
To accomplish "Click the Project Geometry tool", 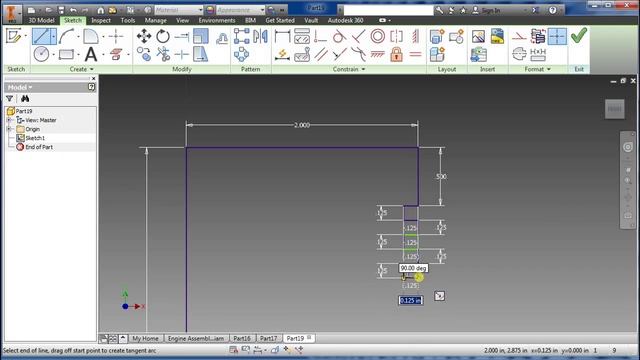I will [116, 54].
